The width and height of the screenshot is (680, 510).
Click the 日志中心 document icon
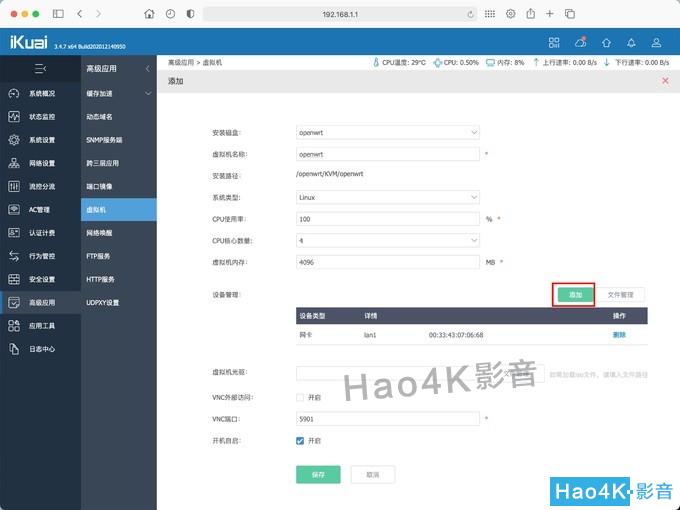[14, 349]
